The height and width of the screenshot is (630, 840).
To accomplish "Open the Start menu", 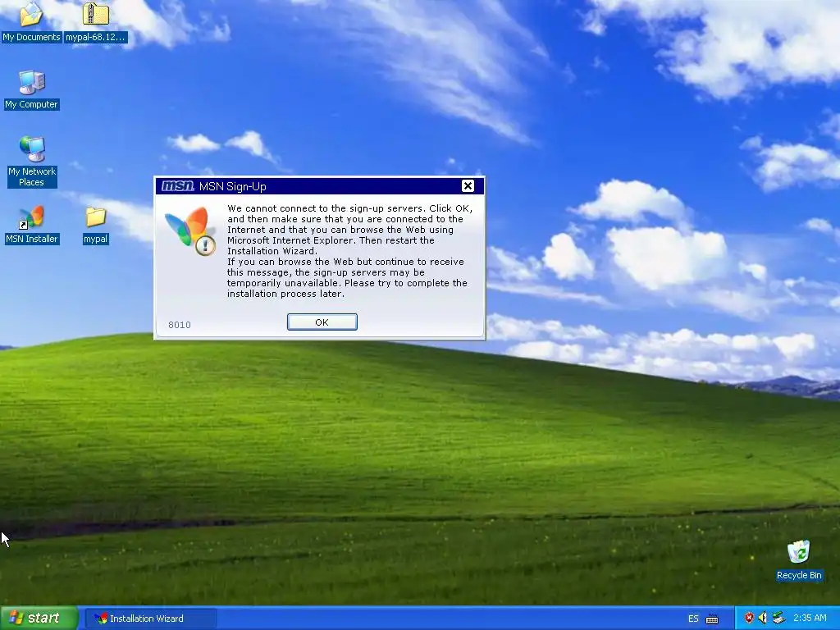I will (39, 619).
